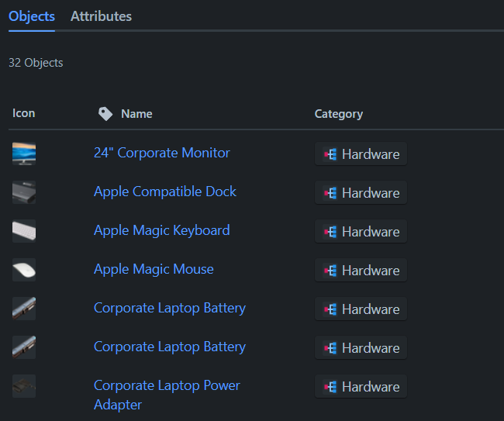
Task: Click the tag icon beside Name header
Action: [x=105, y=114]
